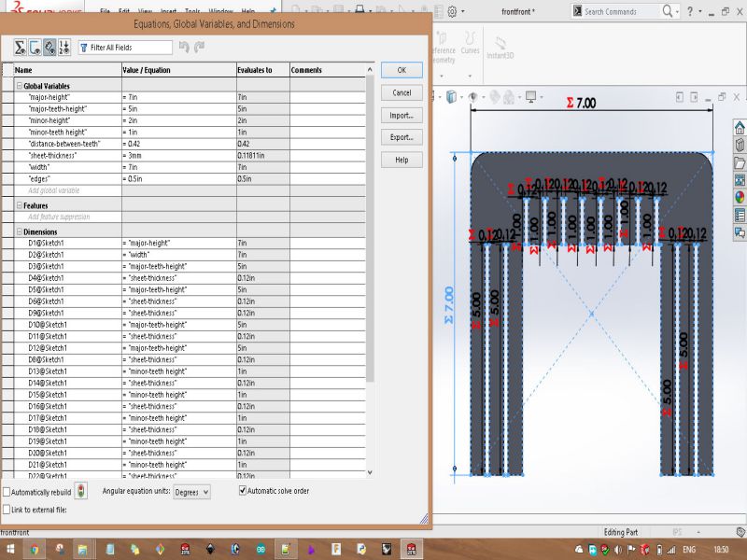Click the Cancel button
The width and height of the screenshot is (747, 560).
pos(402,92)
